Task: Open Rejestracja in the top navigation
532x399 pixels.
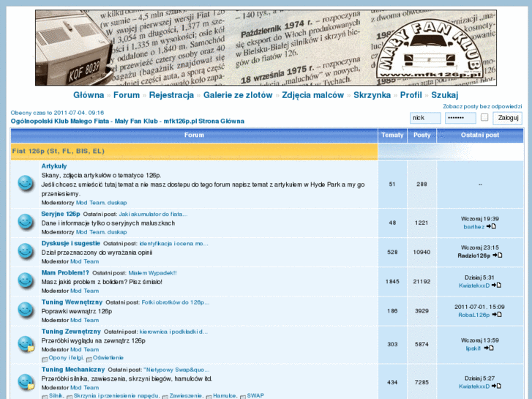Action: click(171, 95)
